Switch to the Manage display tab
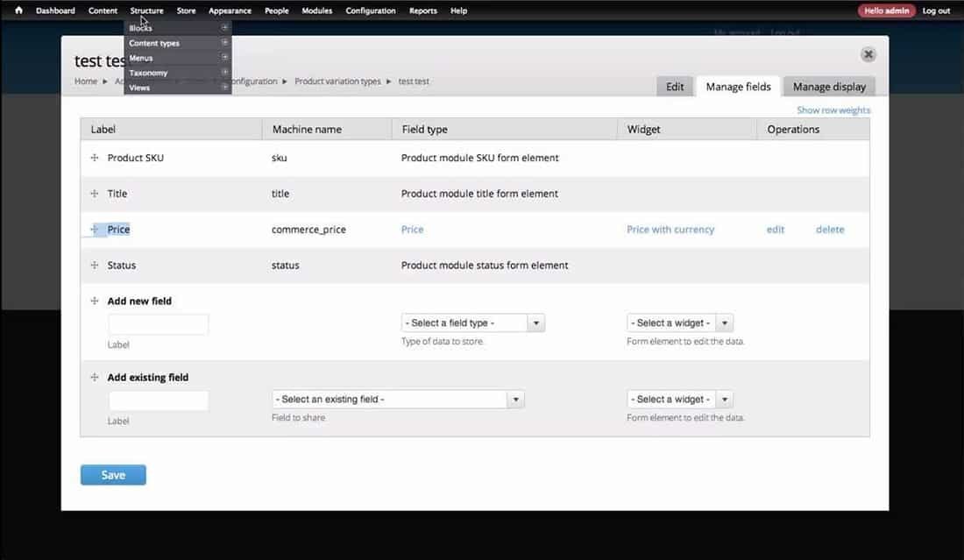 click(827, 86)
